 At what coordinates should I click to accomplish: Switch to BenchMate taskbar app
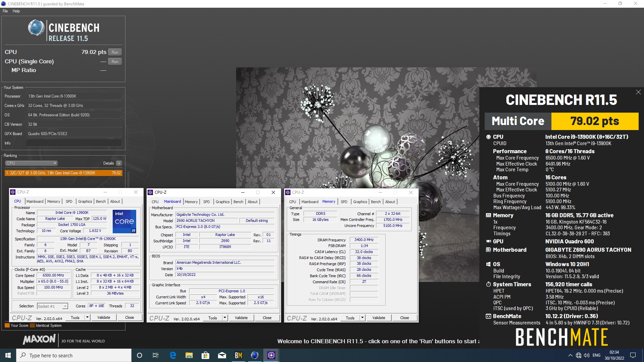[238, 355]
